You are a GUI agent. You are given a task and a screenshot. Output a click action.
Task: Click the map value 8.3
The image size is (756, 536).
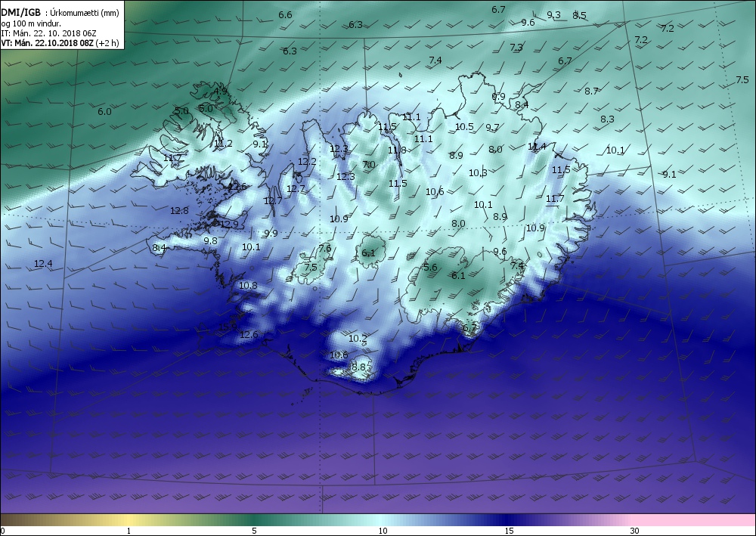tap(607, 119)
